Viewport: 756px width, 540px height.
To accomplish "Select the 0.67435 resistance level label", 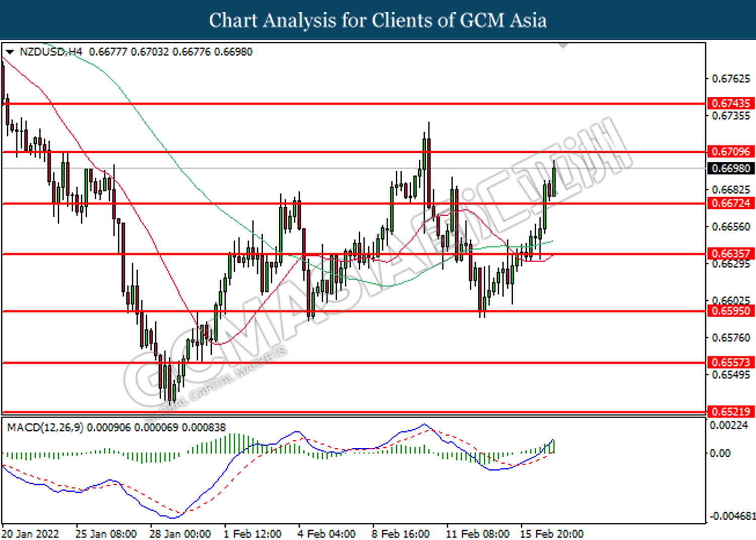I will pyautogui.click(x=731, y=103).
